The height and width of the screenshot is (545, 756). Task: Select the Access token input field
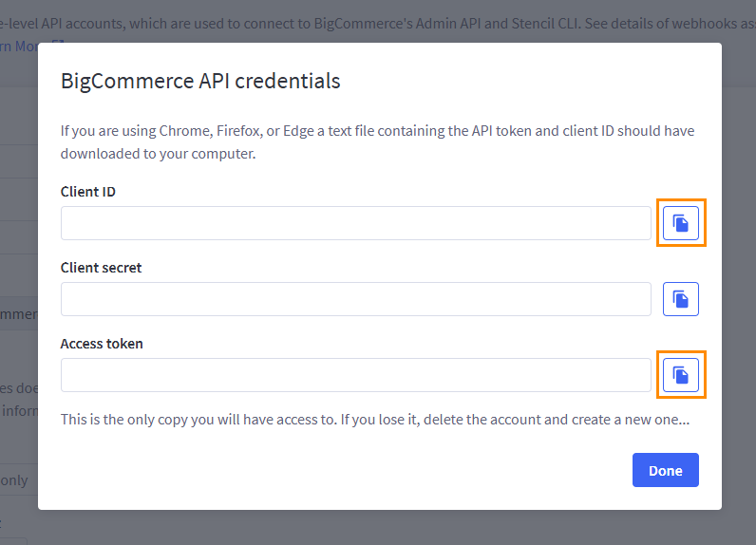[x=355, y=375]
